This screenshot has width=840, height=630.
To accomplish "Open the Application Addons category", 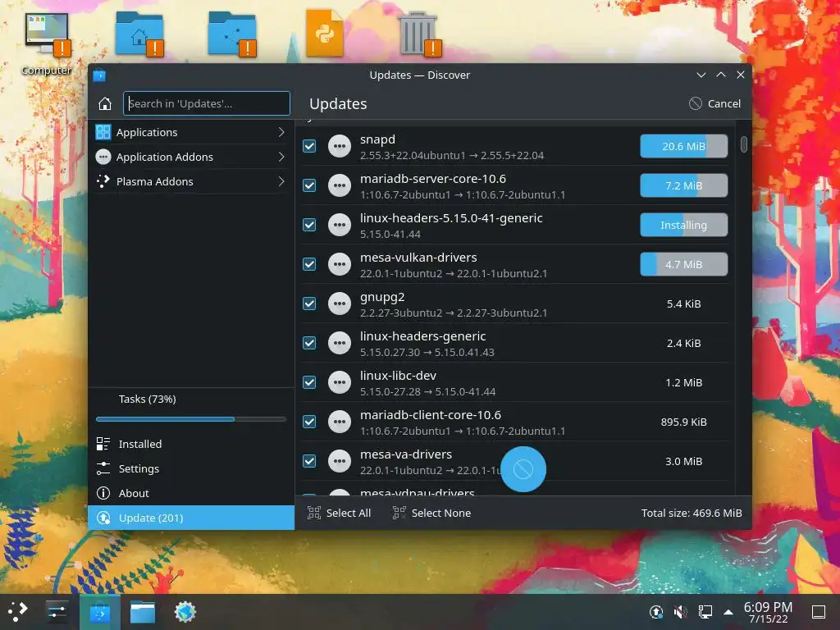I will point(191,157).
